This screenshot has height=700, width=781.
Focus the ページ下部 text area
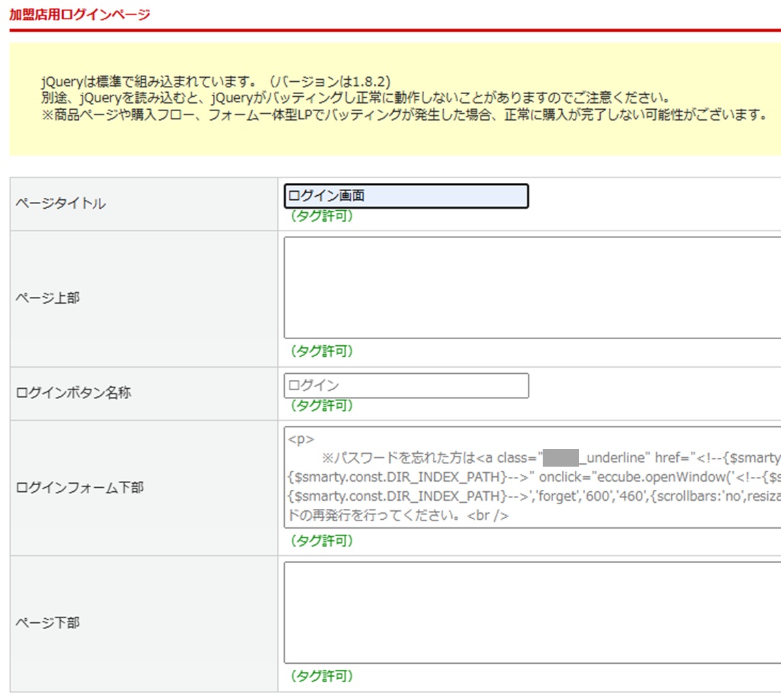pyautogui.click(x=532, y=612)
